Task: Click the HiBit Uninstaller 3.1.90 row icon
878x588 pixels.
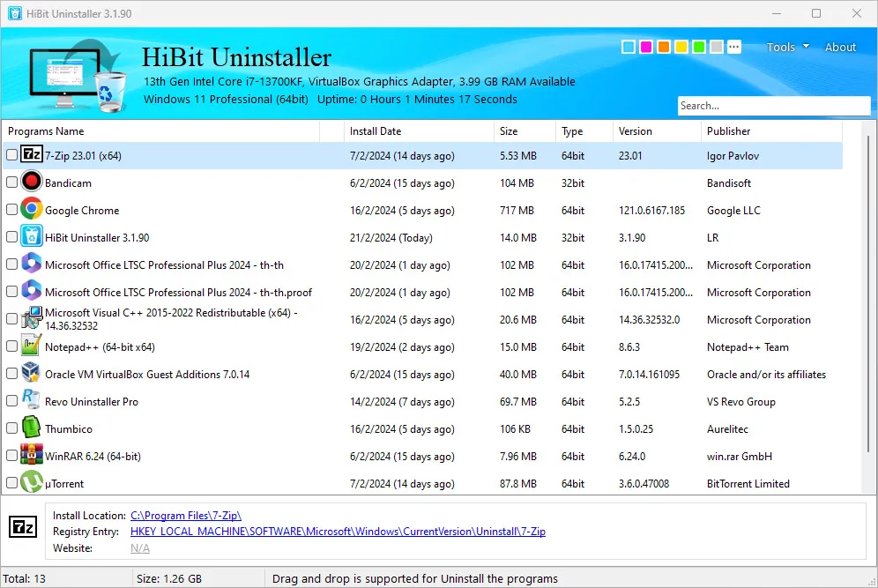Action: tap(32, 236)
